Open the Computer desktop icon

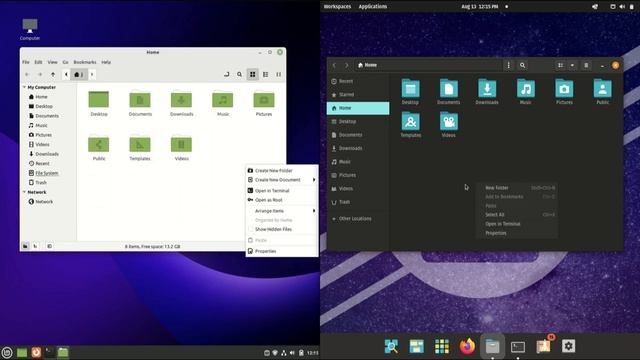pyautogui.click(x=30, y=29)
